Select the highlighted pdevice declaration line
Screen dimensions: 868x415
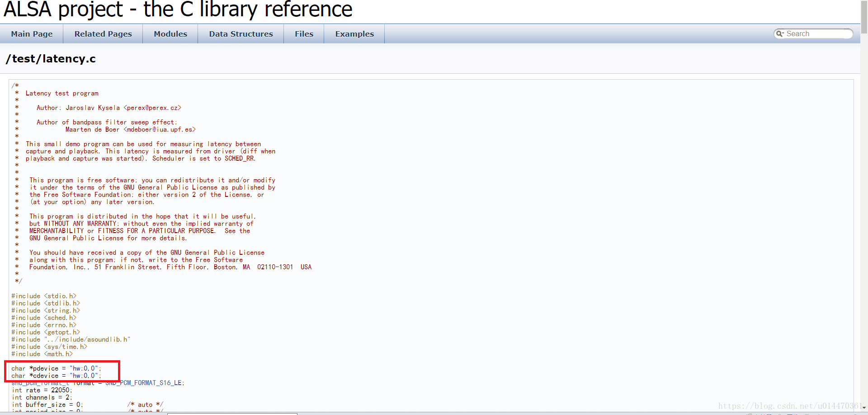click(57, 368)
